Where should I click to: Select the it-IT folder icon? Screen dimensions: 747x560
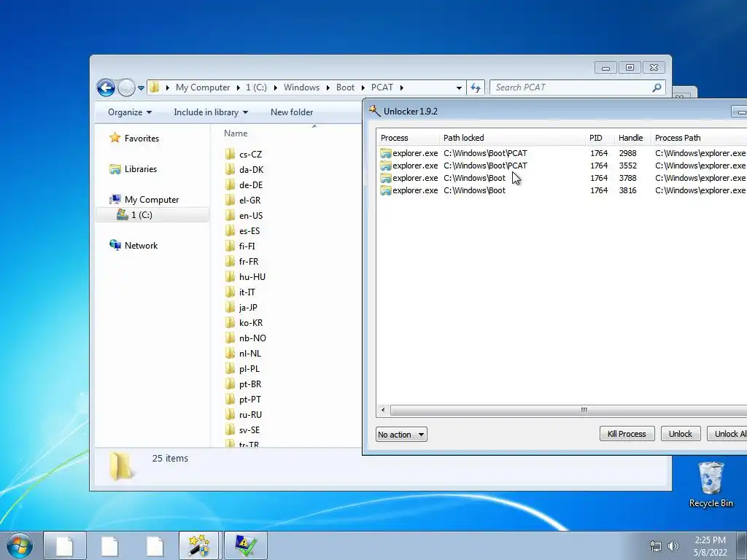tap(230, 292)
